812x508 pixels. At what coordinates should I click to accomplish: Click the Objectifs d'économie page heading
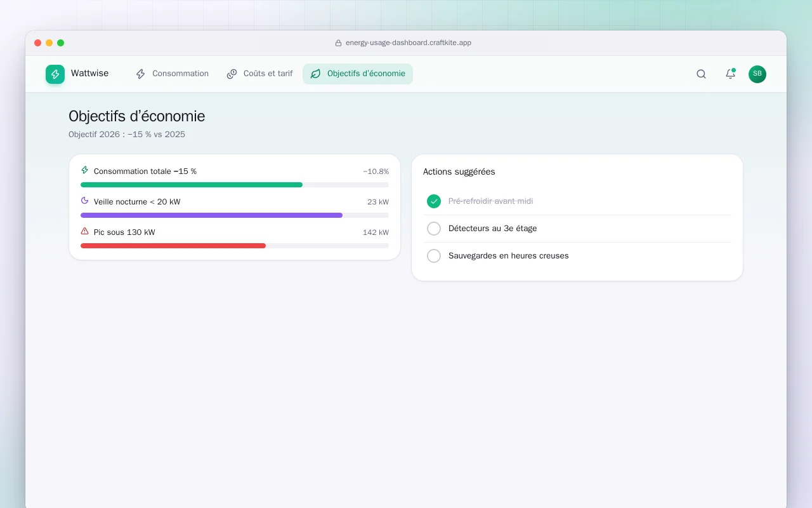point(137,116)
